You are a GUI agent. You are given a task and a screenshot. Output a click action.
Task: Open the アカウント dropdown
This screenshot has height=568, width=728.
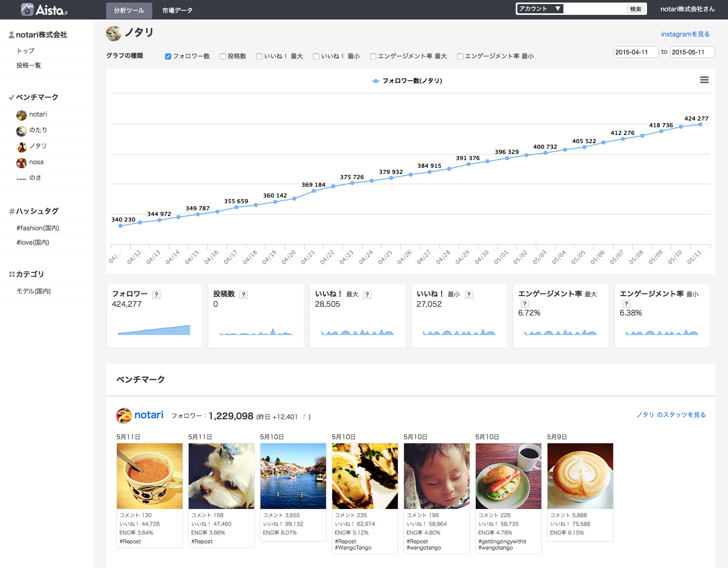540,9
